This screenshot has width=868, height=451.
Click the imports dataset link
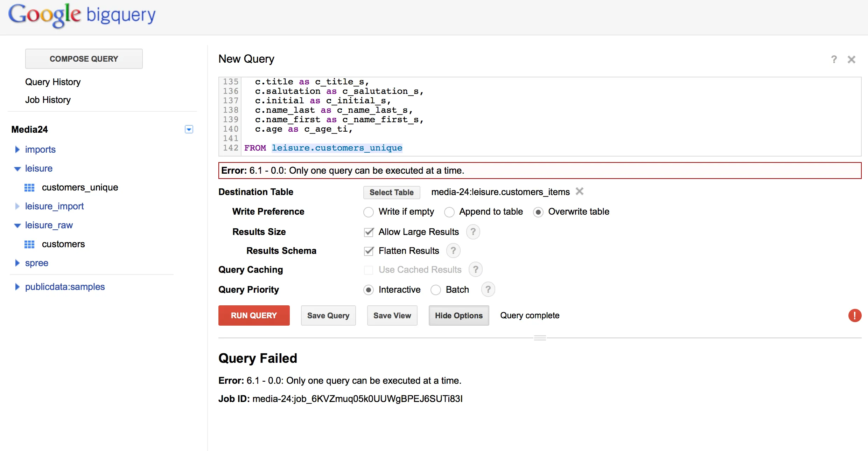click(40, 150)
